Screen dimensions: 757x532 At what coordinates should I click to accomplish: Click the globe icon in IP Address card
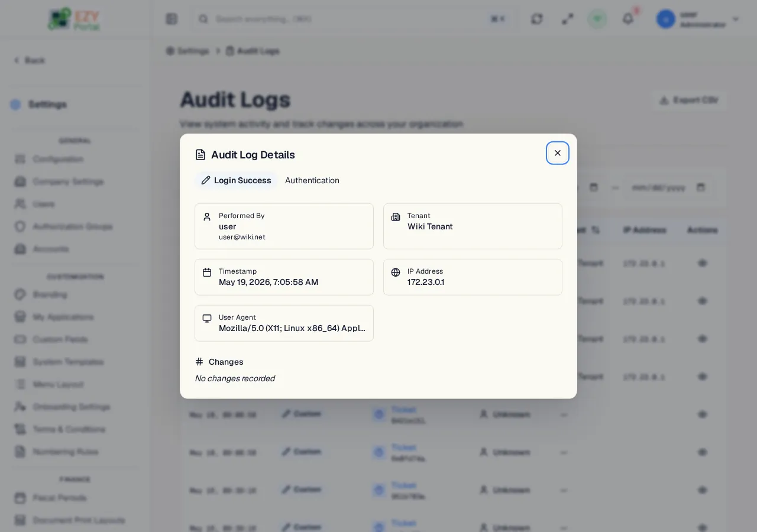[x=396, y=273]
